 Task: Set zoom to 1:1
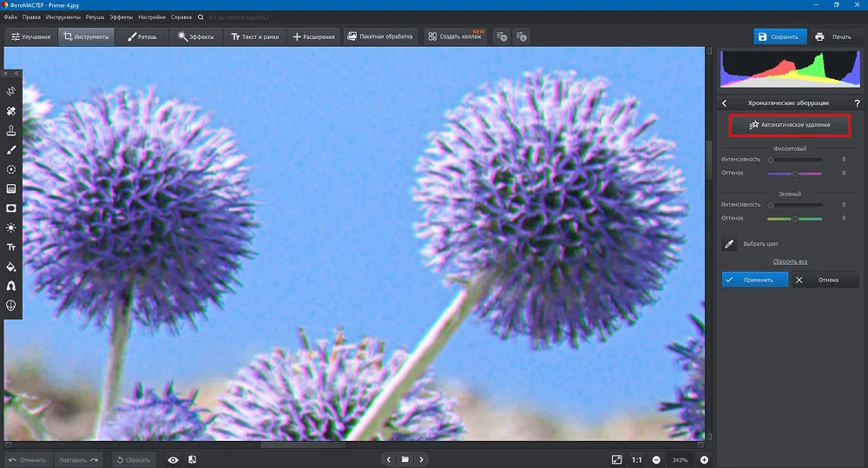(637, 459)
